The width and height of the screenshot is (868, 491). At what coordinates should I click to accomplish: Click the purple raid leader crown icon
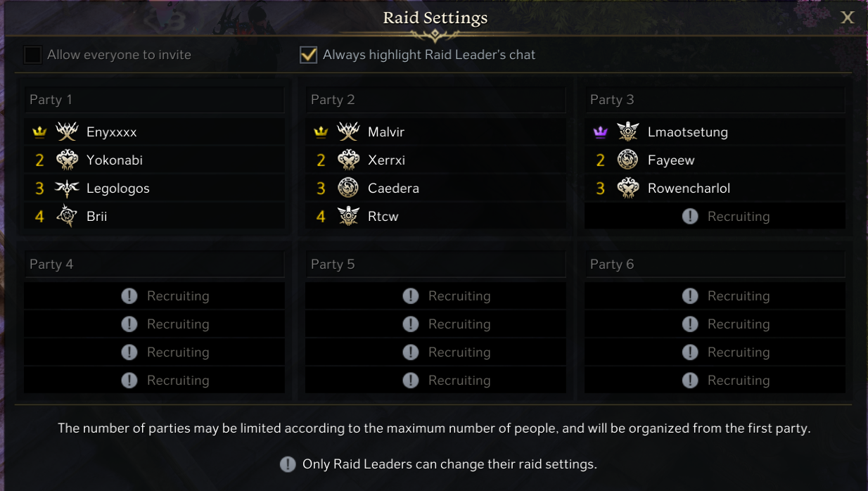[x=600, y=132]
